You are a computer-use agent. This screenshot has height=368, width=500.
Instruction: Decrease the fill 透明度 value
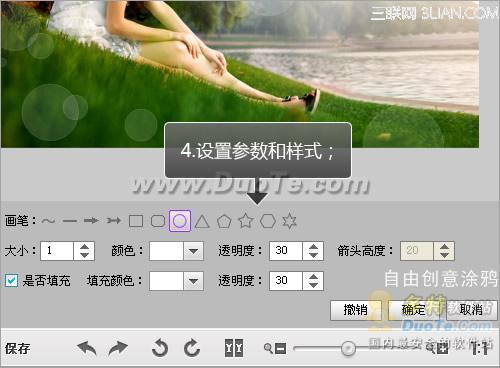(x=313, y=285)
